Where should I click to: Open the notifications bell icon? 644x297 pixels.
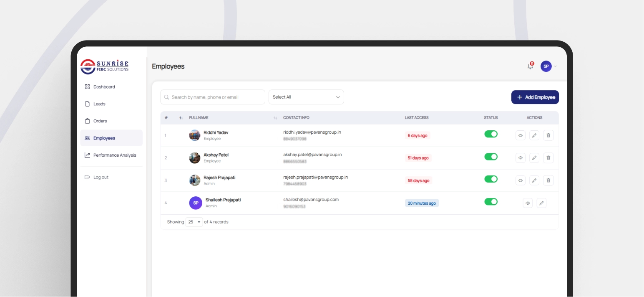pyautogui.click(x=530, y=66)
